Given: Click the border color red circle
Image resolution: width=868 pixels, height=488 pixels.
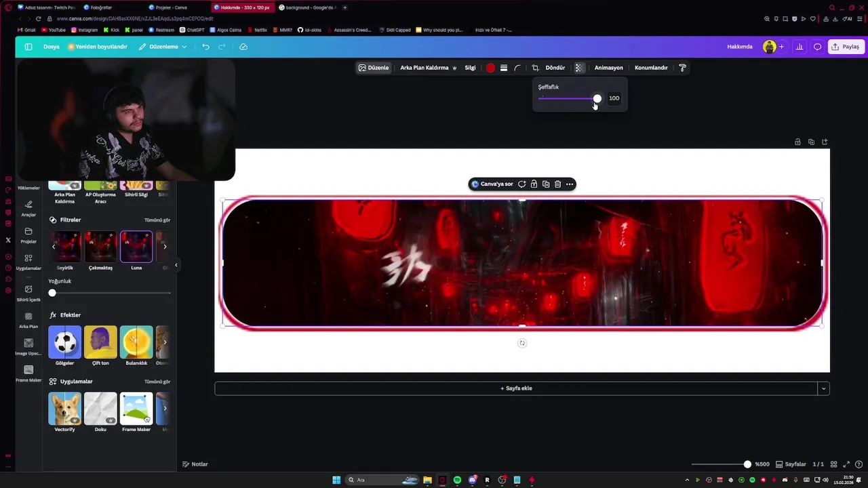Looking at the screenshot, I should click(x=490, y=68).
